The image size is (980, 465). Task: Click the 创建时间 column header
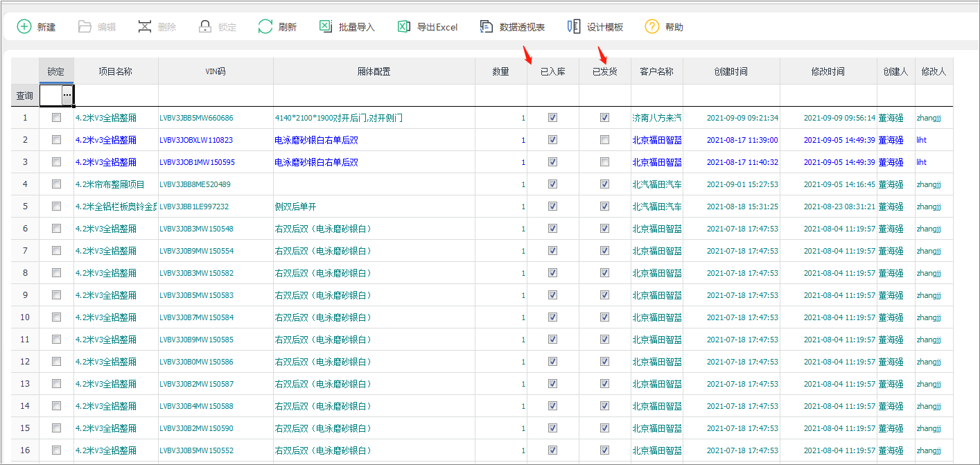tap(731, 71)
